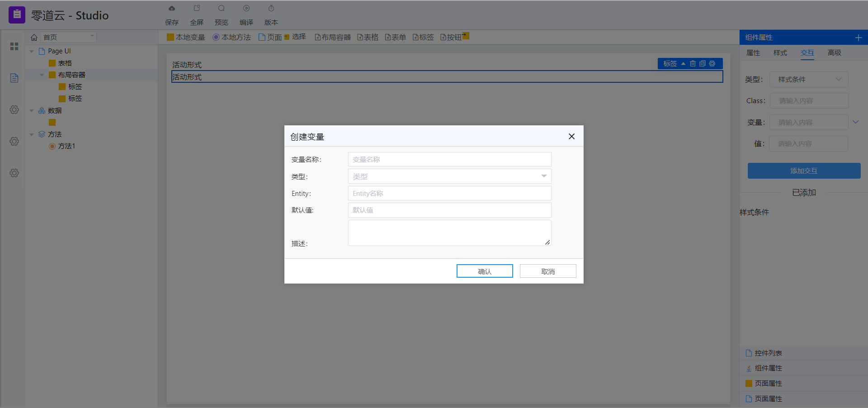Select 方法1 in the tree
Viewport: 868px width, 408px height.
click(66, 146)
